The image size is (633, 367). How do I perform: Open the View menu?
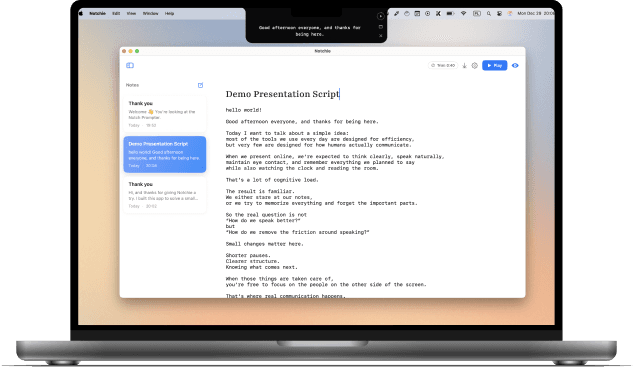[x=131, y=13]
